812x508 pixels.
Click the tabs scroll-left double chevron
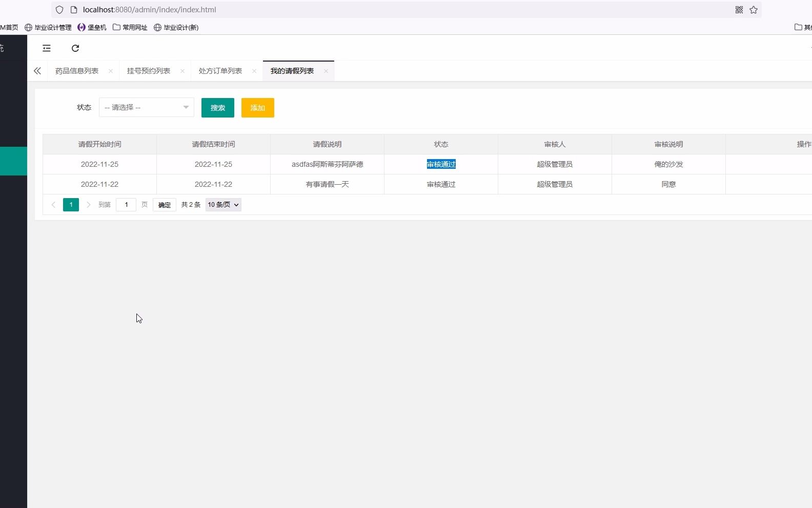pos(37,71)
